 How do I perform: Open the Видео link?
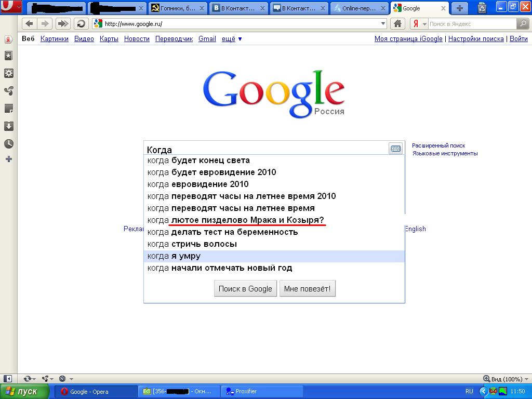[84, 38]
